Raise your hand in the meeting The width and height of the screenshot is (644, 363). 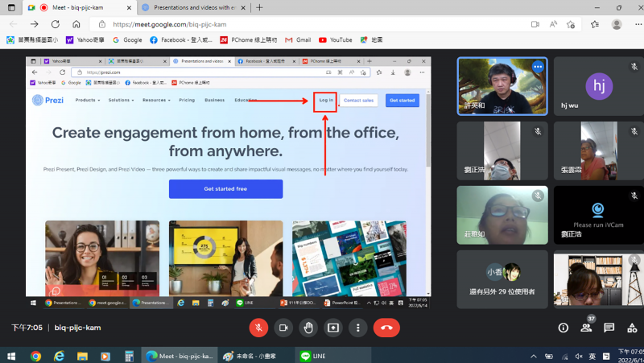click(x=308, y=328)
